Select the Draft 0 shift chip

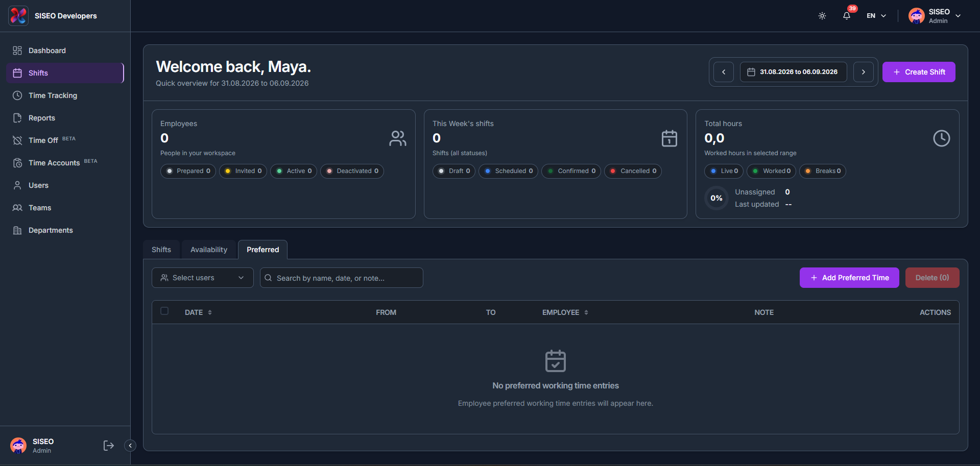(454, 171)
